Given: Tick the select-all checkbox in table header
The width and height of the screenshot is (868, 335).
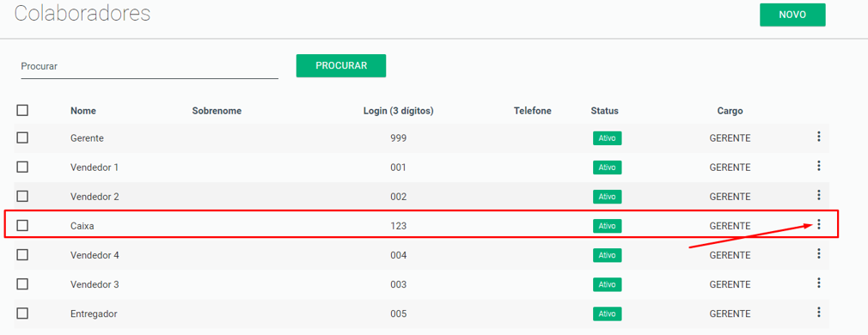Looking at the screenshot, I should pyautogui.click(x=22, y=110).
